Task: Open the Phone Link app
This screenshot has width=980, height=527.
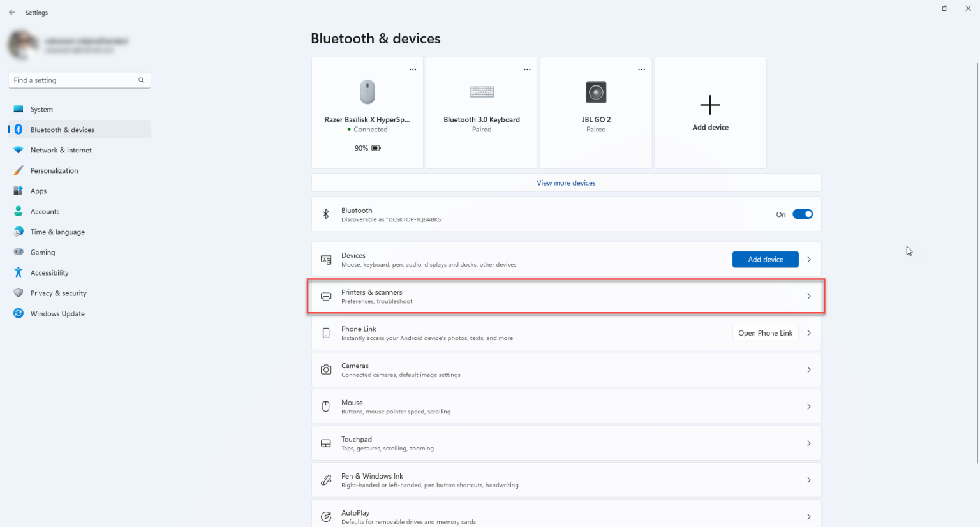Action: (x=765, y=332)
